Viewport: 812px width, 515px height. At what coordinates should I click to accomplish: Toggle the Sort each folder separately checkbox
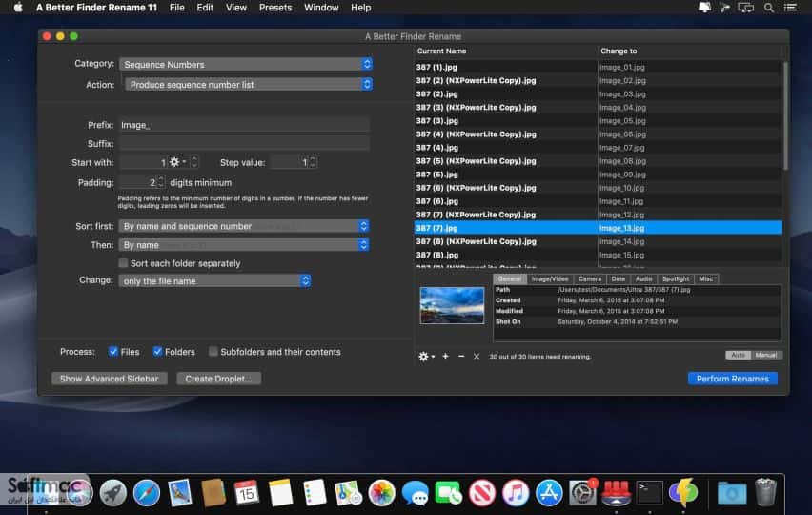click(x=123, y=263)
